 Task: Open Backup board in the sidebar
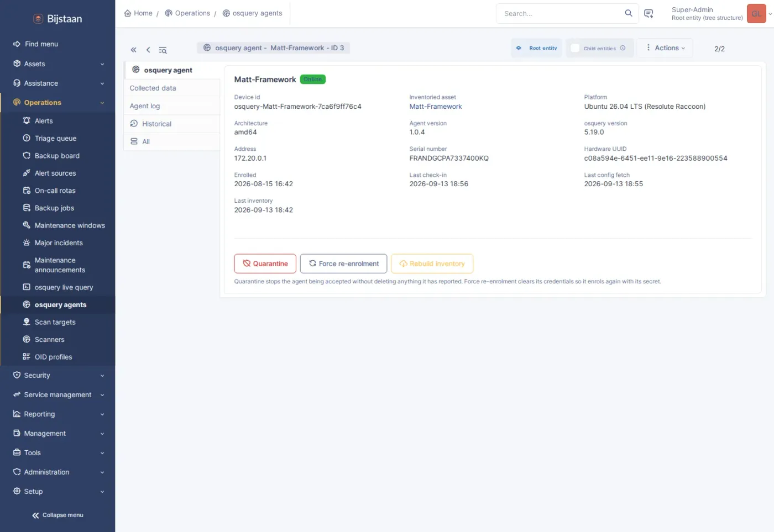click(57, 156)
